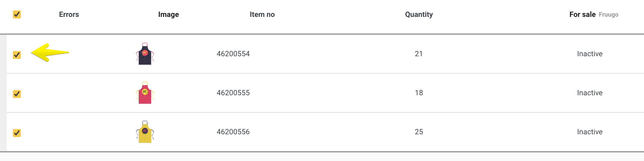Toggle the select-all checkbox in header
This screenshot has width=644, height=161.
[x=17, y=14]
